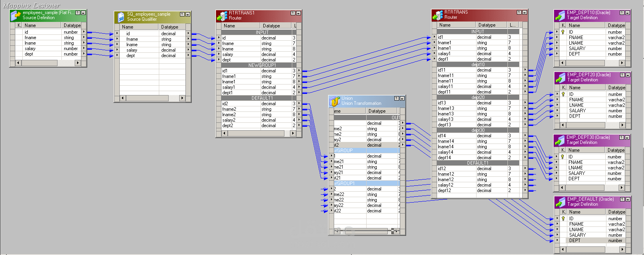Click right scroll arrow in SQ_employees_sample
This screenshot has height=255, width=644.
[182, 98]
